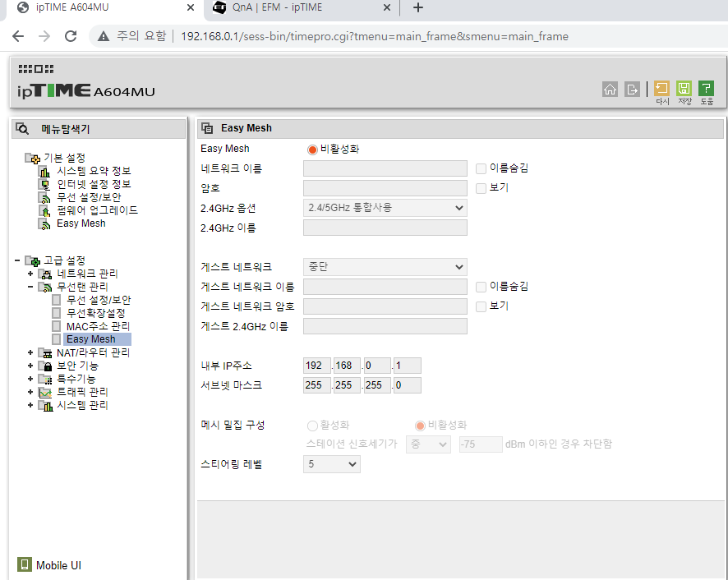Open 시스템 관리 menu entry
The height and width of the screenshot is (580, 728).
(x=82, y=405)
